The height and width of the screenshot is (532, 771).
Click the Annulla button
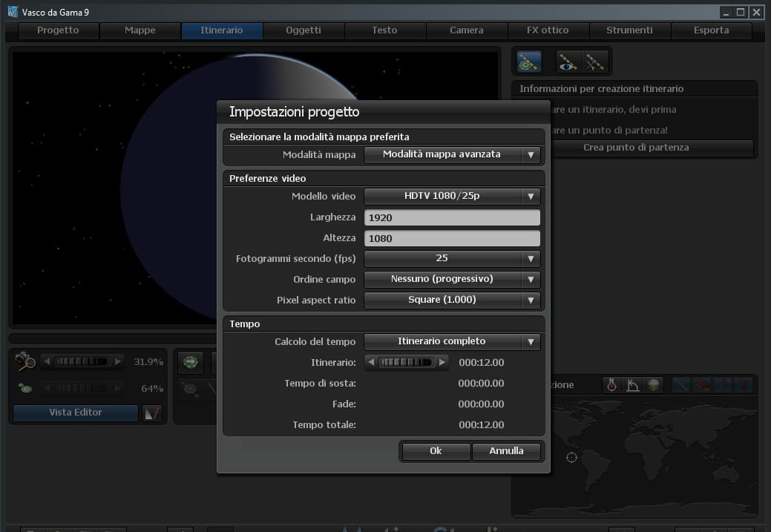pos(506,451)
